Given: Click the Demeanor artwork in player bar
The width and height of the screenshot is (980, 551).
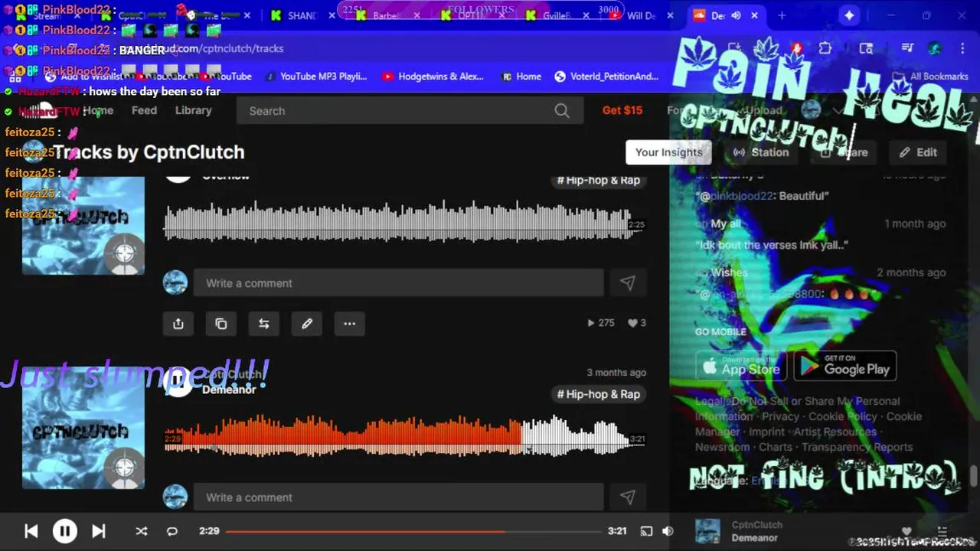Looking at the screenshot, I should [707, 531].
